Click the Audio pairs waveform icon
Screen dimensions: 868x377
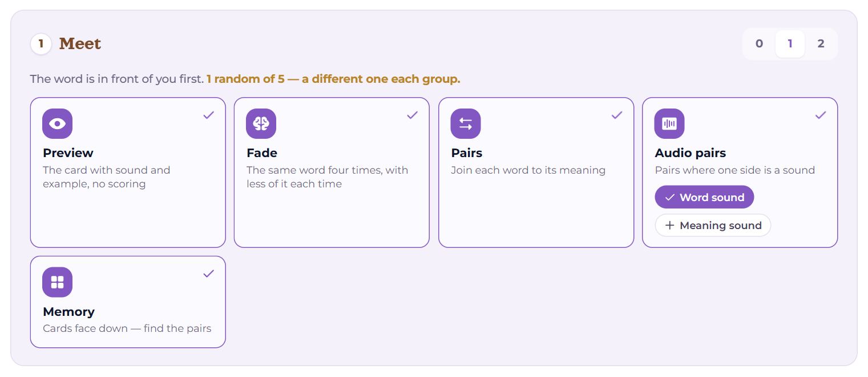pos(669,123)
